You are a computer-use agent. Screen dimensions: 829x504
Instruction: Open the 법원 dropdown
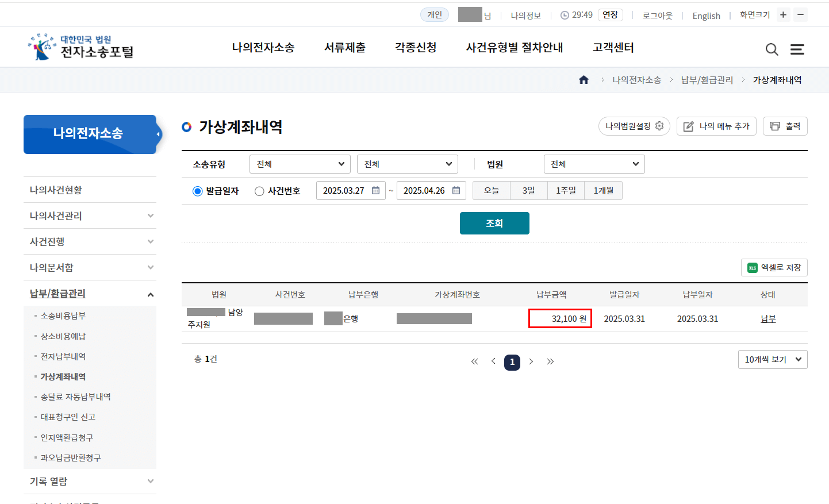(594, 164)
